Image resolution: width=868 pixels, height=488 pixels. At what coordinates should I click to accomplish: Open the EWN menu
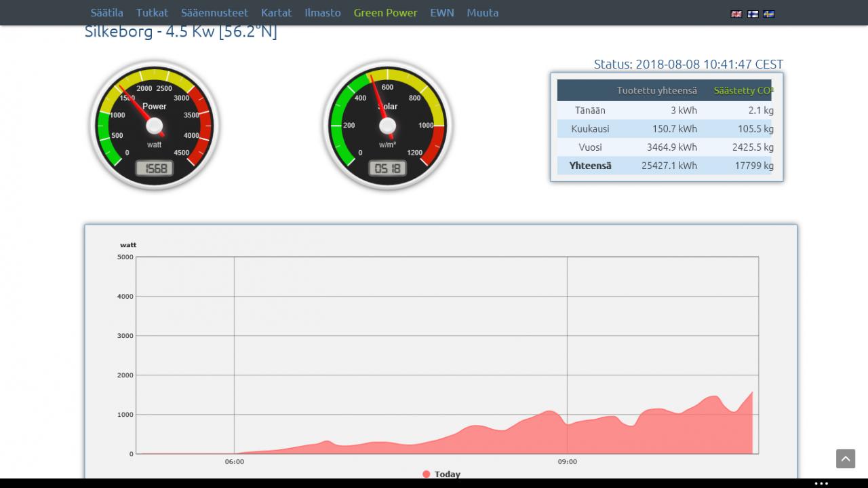click(442, 13)
